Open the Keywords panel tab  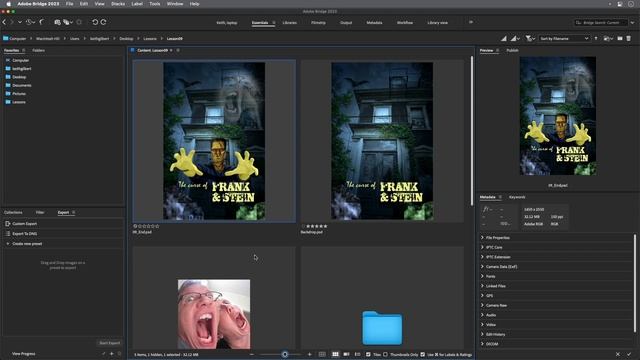[517, 197]
